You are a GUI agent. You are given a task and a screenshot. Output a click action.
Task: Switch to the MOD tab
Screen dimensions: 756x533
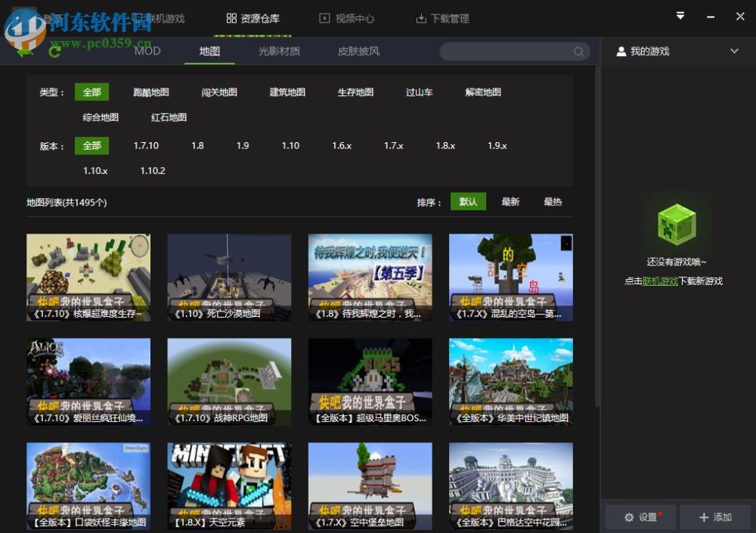pyautogui.click(x=147, y=51)
